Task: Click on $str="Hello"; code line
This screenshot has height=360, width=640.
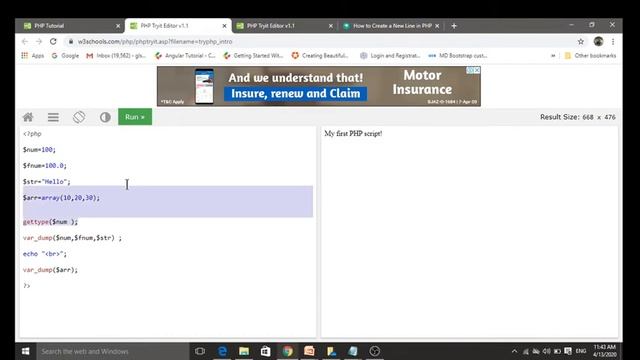Action: [x=47, y=182]
